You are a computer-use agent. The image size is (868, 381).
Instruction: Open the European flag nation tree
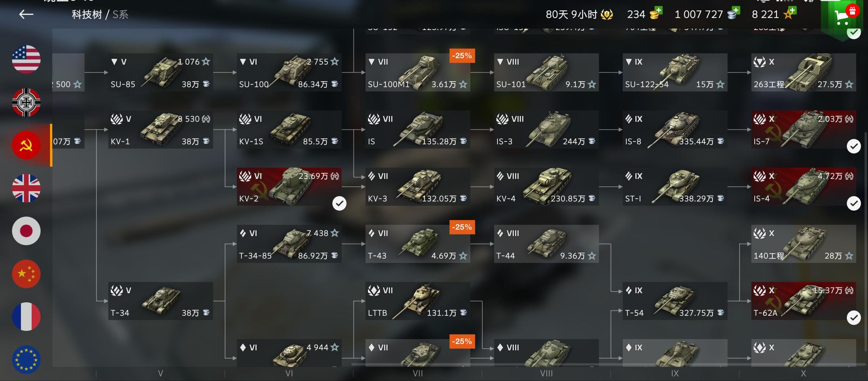click(26, 359)
